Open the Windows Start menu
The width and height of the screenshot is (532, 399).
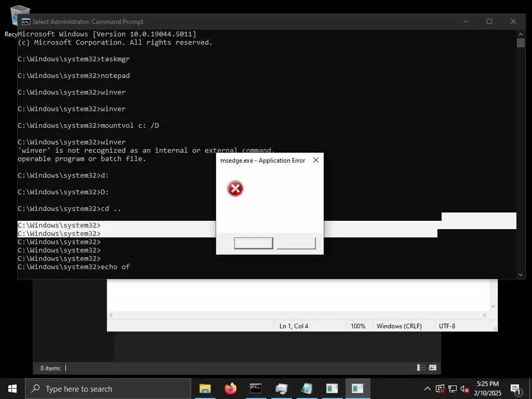pos(12,389)
